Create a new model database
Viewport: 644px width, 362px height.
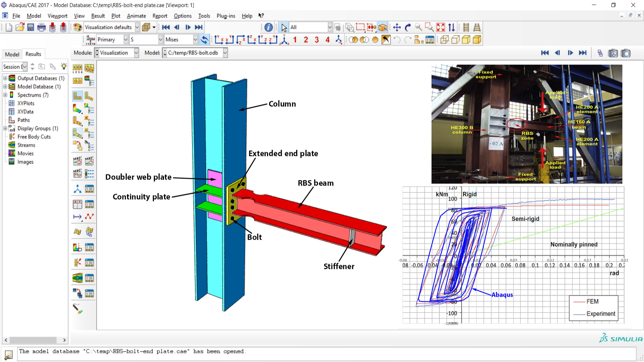tap(9, 27)
